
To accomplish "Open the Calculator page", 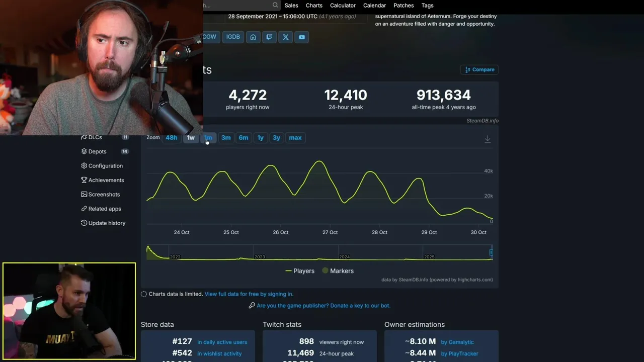I will point(343,6).
